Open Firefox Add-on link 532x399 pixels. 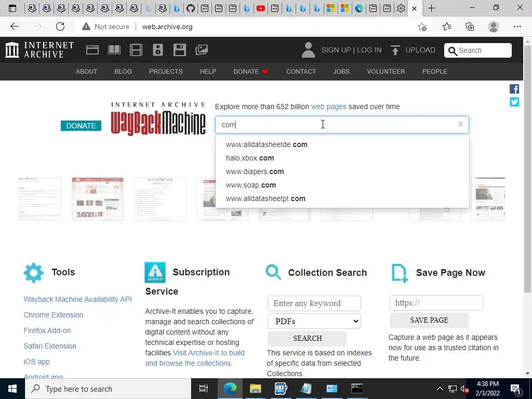(x=47, y=330)
